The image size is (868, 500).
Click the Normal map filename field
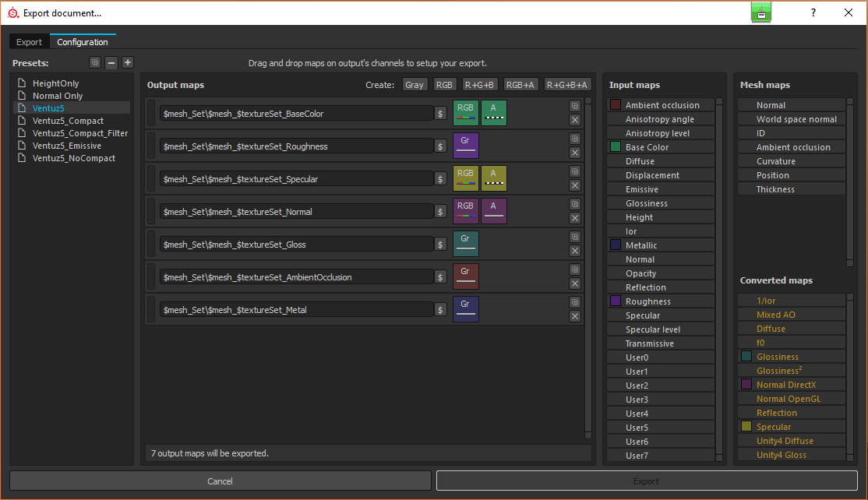coord(296,212)
